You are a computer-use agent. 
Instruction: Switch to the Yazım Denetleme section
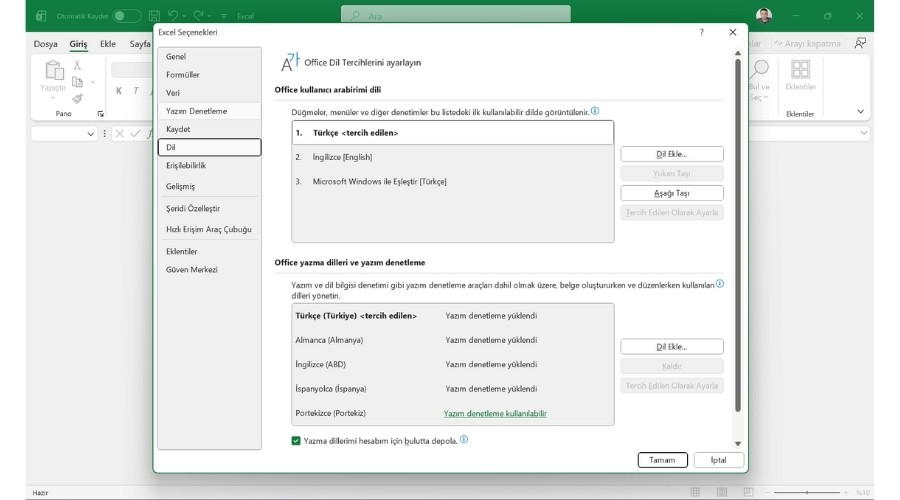196,111
